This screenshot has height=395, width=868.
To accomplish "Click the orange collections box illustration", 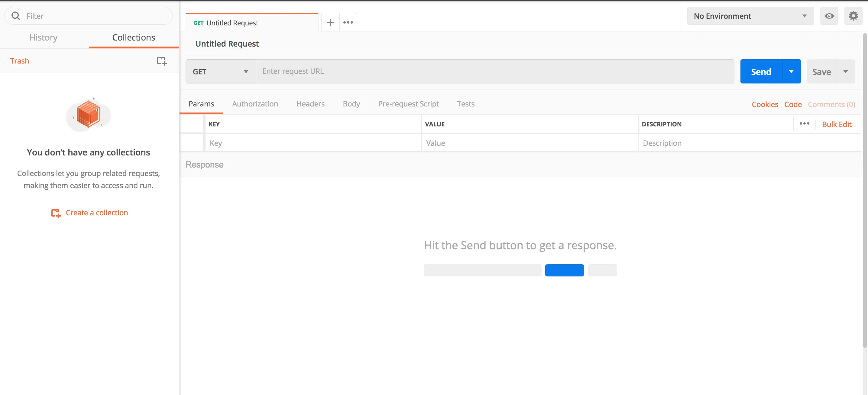I will (88, 114).
